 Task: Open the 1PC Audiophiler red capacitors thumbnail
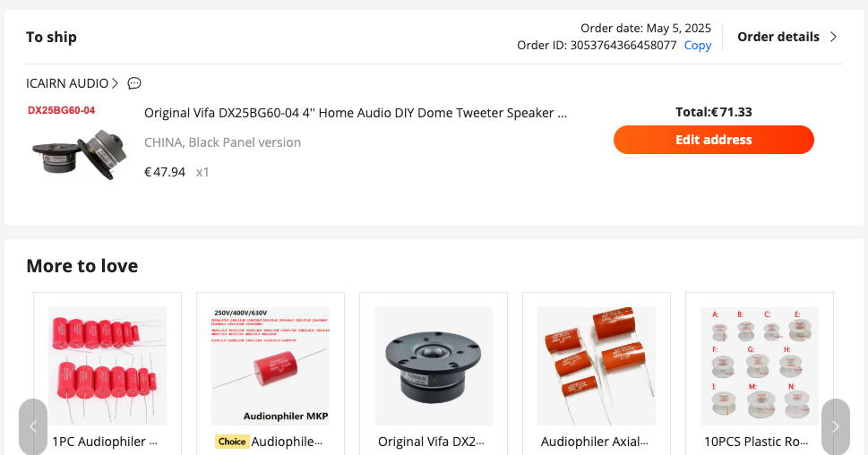(107, 366)
